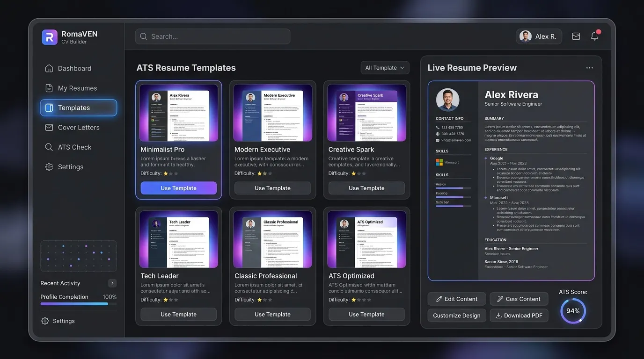
Task: Click the 94% ATS Score ring
Action: (573, 311)
